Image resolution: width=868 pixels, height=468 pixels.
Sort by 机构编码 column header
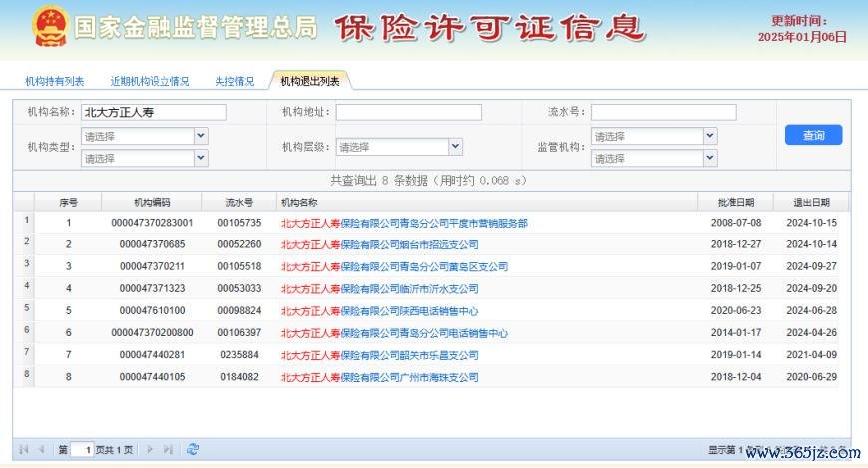(152, 203)
